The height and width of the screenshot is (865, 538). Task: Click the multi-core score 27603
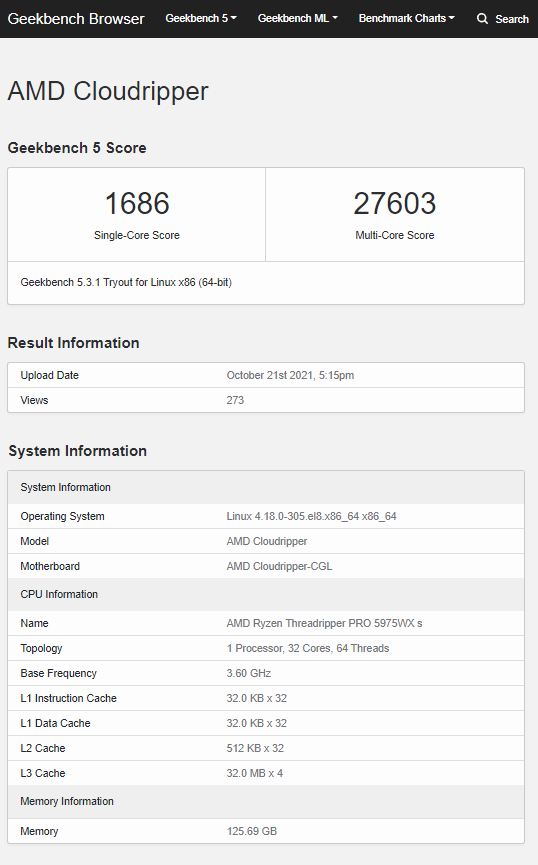tap(395, 203)
